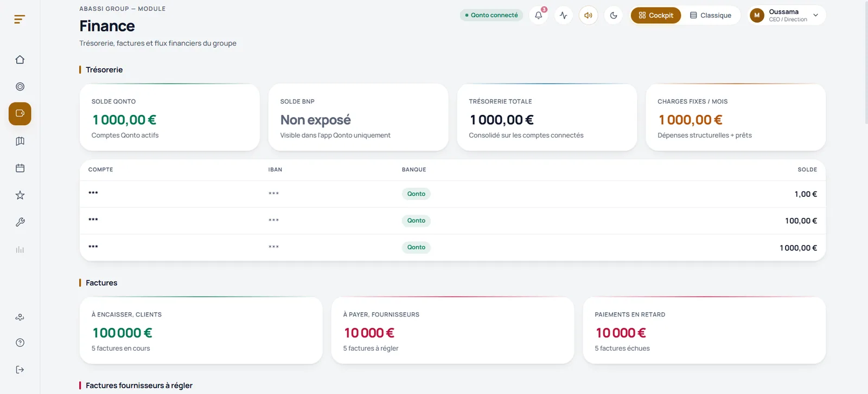Click the IBAN column header
This screenshot has height=394, width=868.
point(275,170)
